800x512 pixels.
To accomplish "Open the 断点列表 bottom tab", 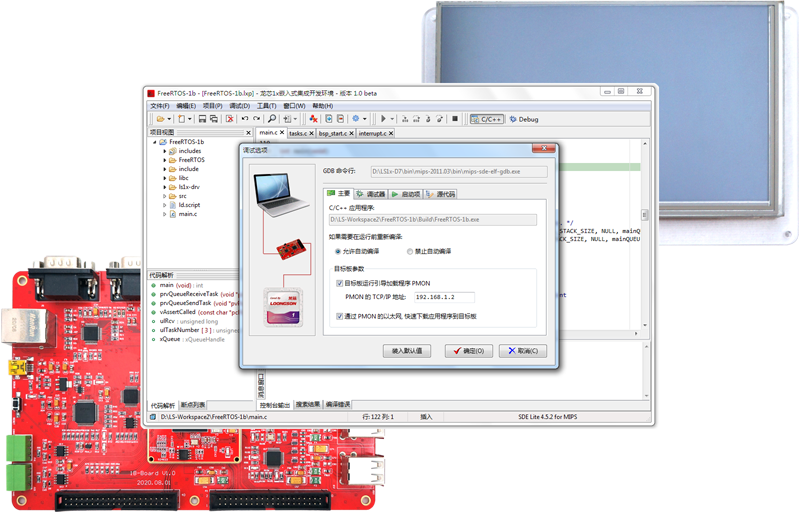I will tap(193, 405).
